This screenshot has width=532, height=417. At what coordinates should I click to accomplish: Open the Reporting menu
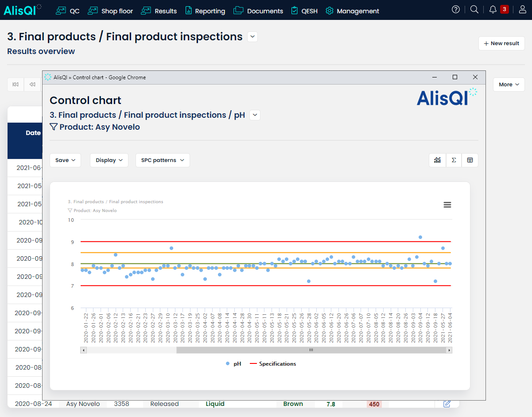point(205,11)
